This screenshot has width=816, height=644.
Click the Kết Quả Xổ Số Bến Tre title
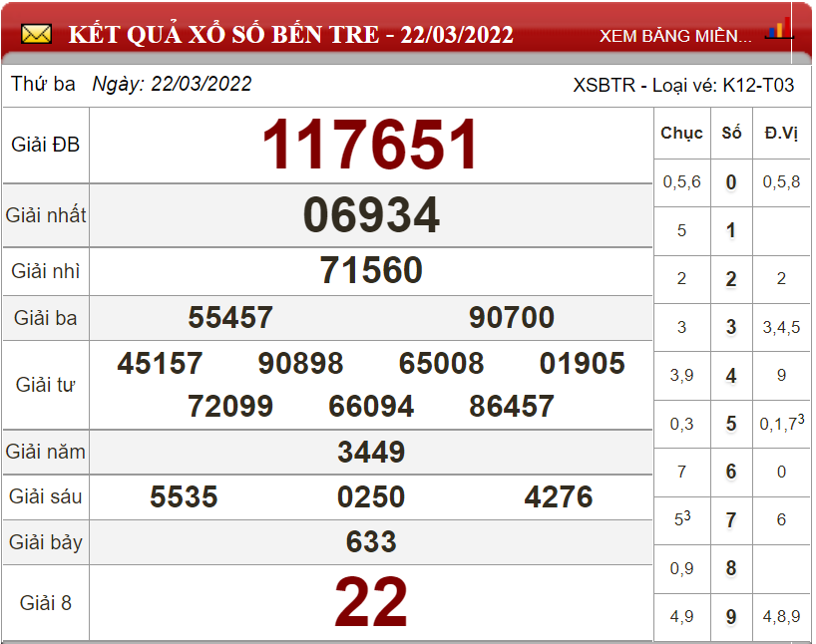click(290, 35)
